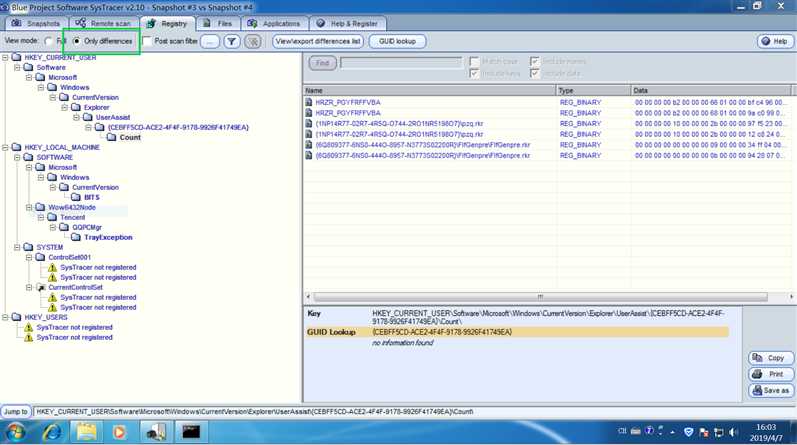Open the command prompt taskbar icon
The image size is (797, 445).
(192, 433)
